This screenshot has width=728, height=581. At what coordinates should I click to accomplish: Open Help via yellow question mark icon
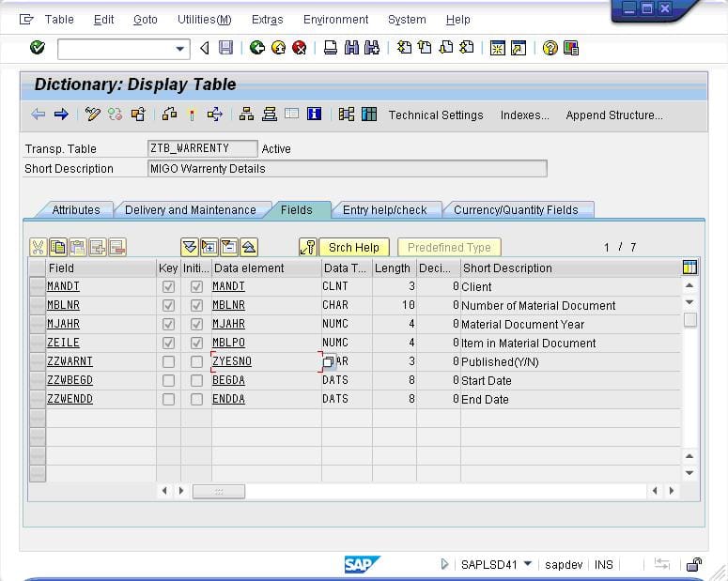[550, 48]
